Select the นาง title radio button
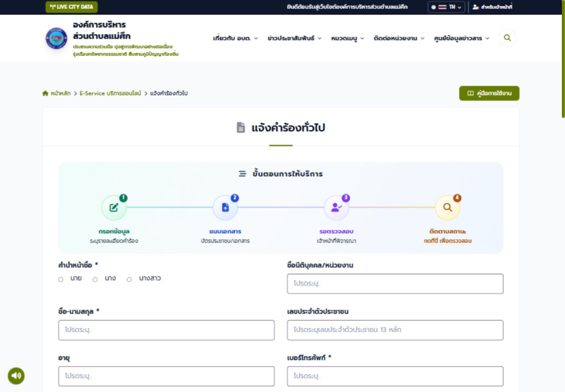Image resolution: width=565 pixels, height=392 pixels. (x=95, y=280)
